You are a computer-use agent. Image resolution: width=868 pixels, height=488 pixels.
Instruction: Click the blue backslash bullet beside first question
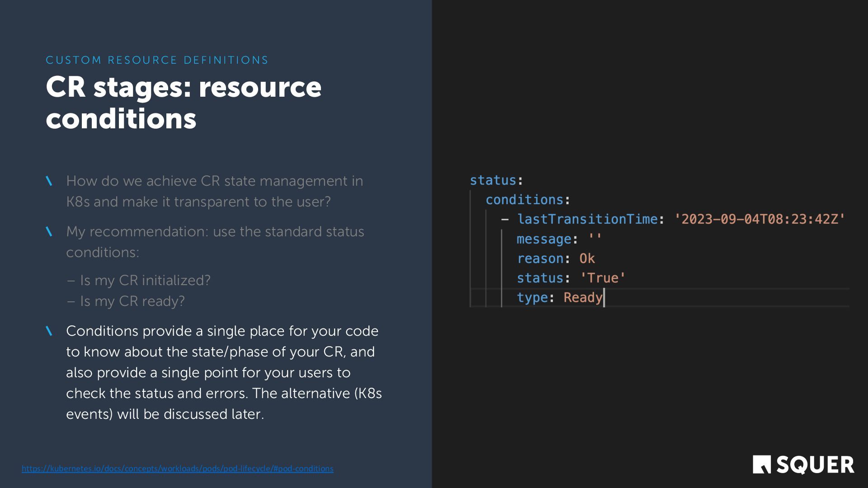pos(49,181)
